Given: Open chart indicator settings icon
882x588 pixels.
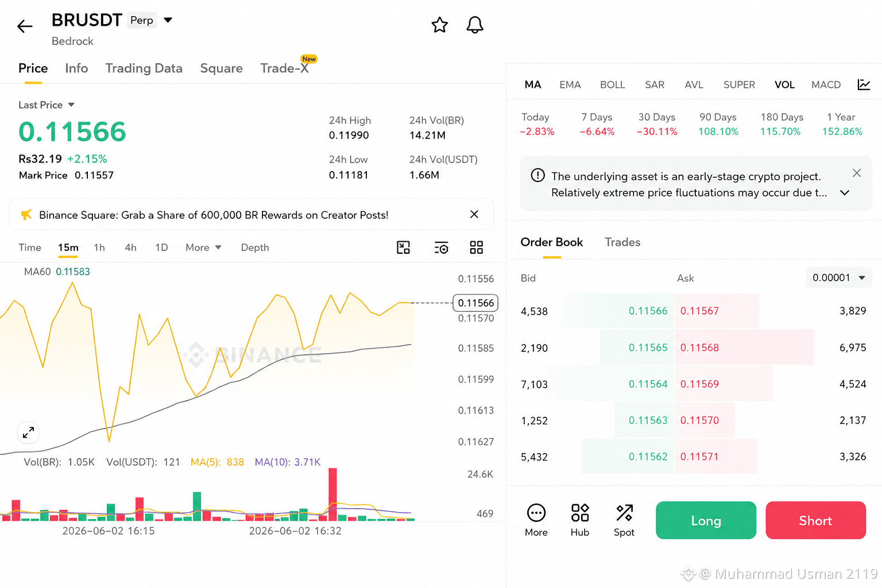Looking at the screenshot, I should click(x=441, y=247).
